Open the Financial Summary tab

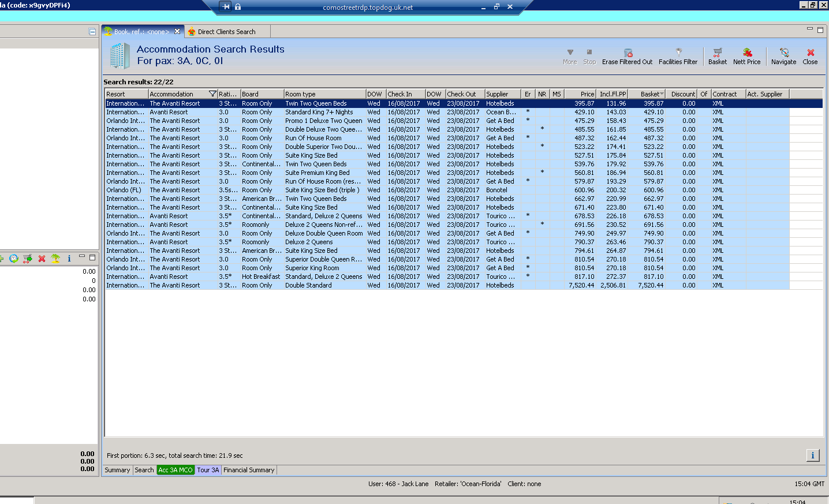[249, 470]
